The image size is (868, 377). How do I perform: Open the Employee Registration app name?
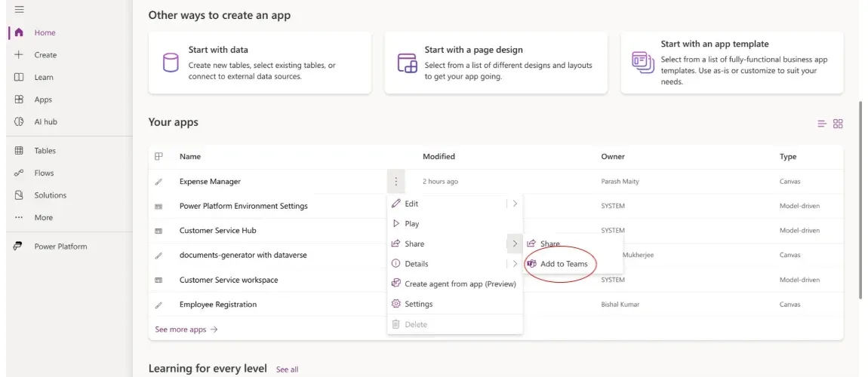pyautogui.click(x=218, y=305)
